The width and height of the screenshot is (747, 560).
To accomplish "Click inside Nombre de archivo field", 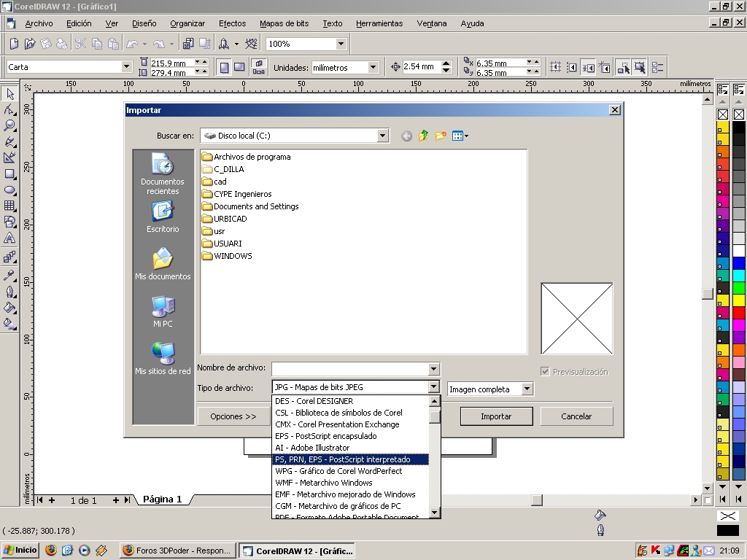I will (x=350, y=368).
